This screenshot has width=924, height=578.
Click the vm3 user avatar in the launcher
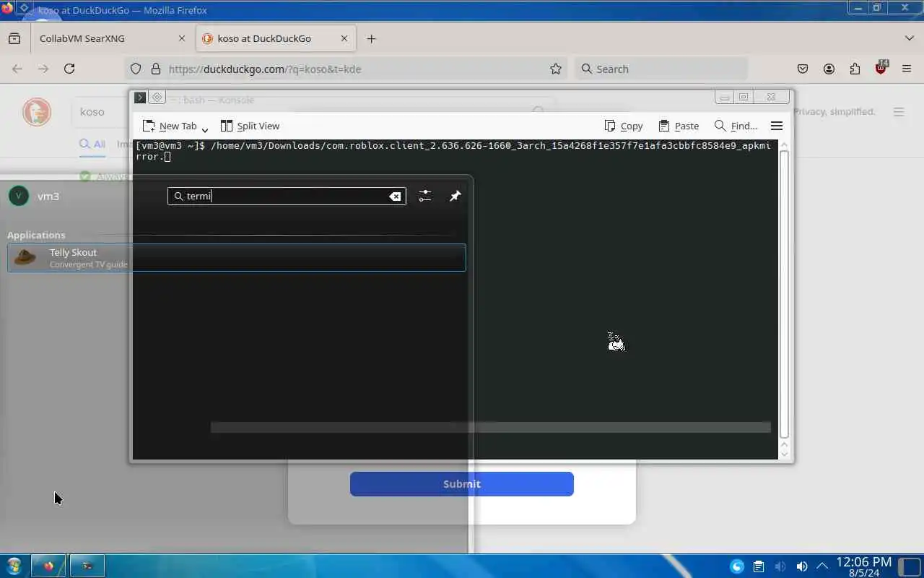[19, 196]
